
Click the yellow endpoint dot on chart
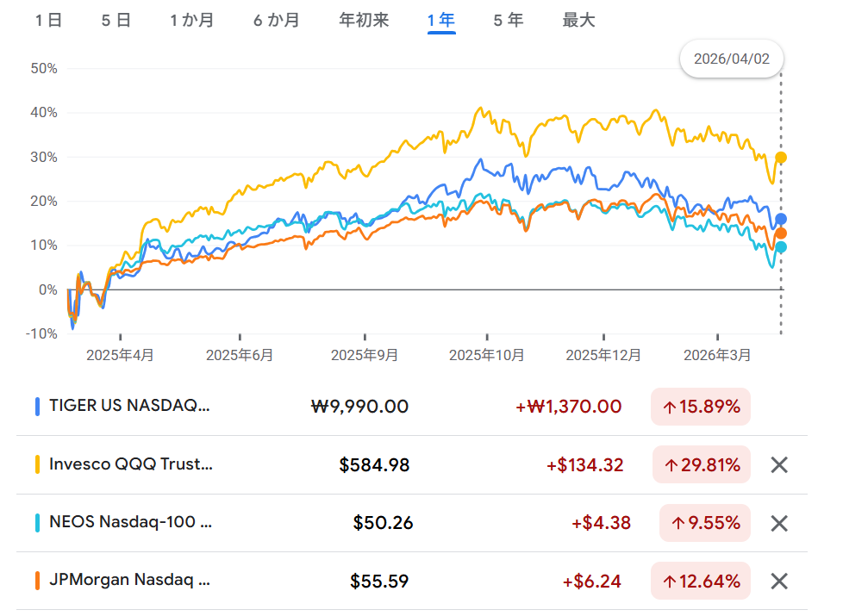tap(781, 158)
